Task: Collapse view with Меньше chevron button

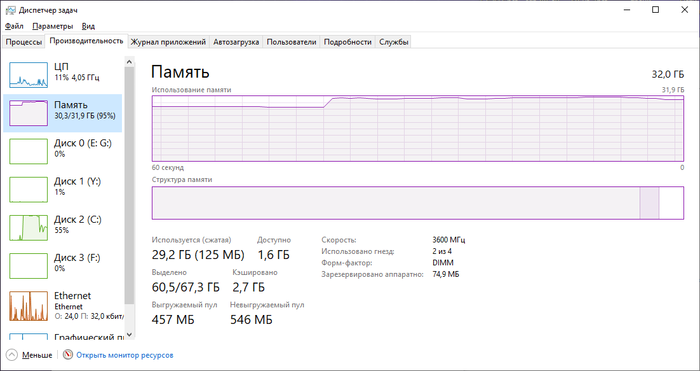Action: (12, 355)
